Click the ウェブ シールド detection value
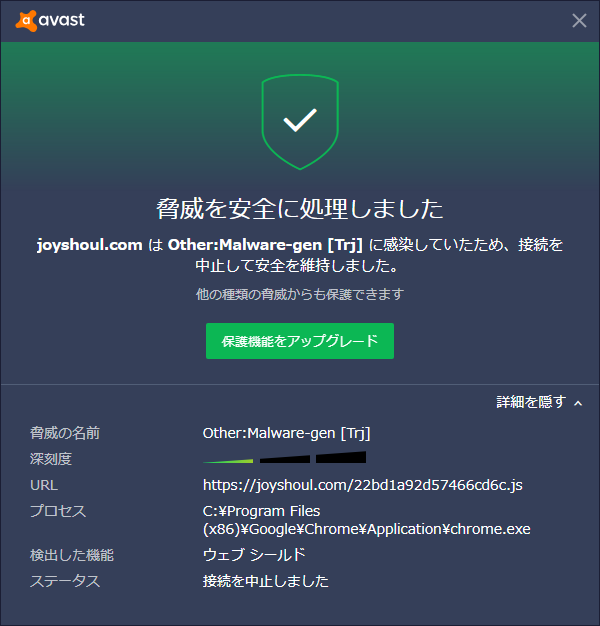Screen dimensions: 600x626 [x=254, y=555]
